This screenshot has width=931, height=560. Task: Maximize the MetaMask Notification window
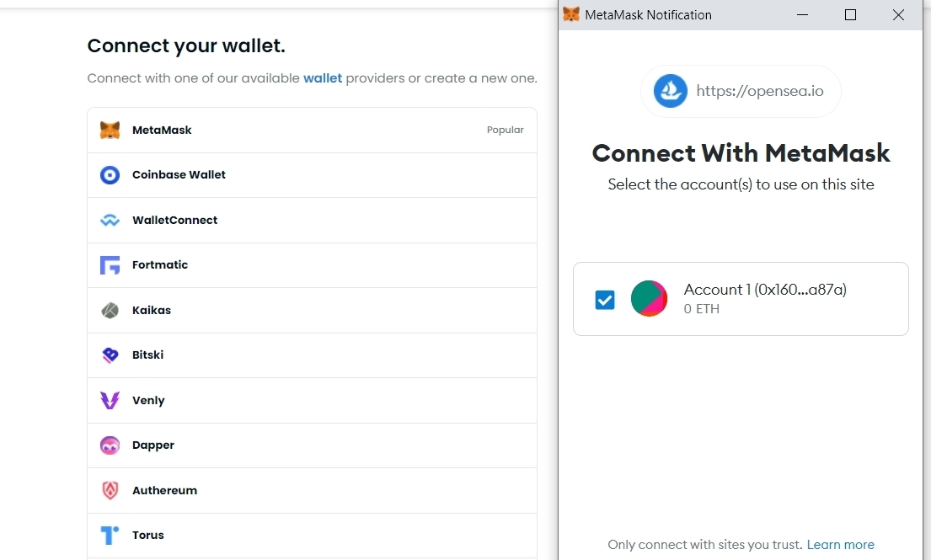tap(850, 15)
